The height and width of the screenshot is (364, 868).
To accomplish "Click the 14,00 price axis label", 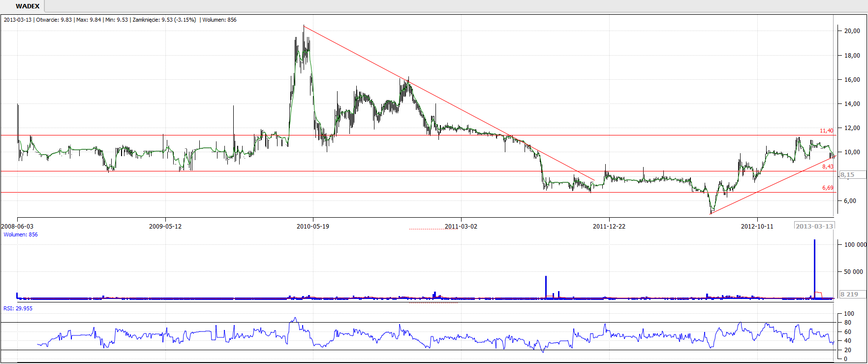I will [852, 104].
